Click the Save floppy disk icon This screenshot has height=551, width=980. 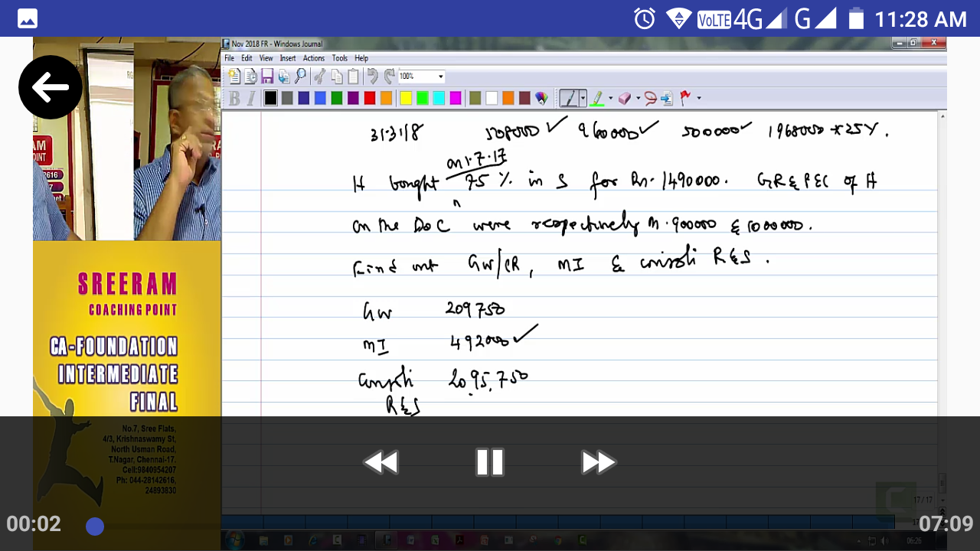pyautogui.click(x=267, y=76)
